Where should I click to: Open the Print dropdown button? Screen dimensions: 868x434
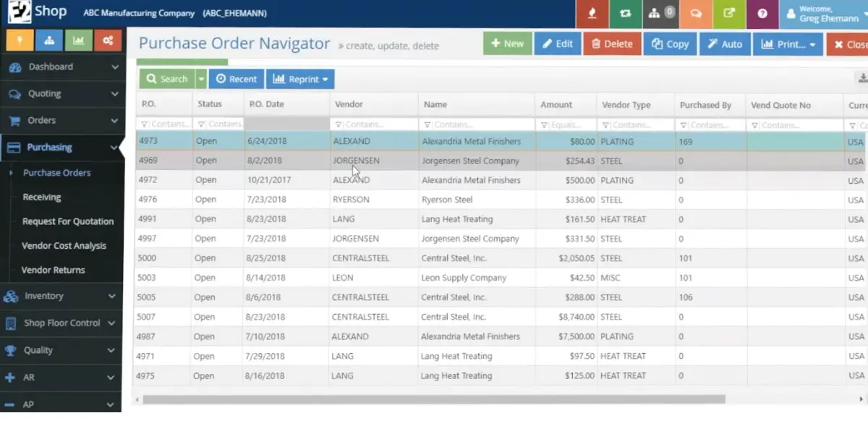pos(788,43)
